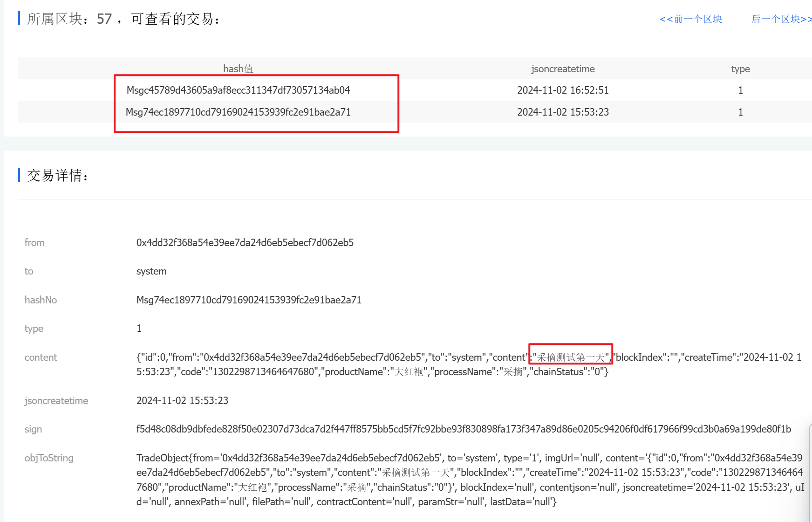Select from address 0x4dd32f368a54e39ee7da24d6eb5ebecf7d062eb5
This screenshot has width=812, height=522.
[x=245, y=243]
